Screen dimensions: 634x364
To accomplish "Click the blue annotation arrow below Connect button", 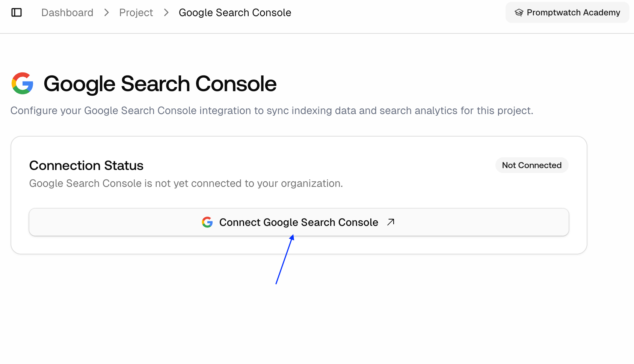I will point(284,260).
